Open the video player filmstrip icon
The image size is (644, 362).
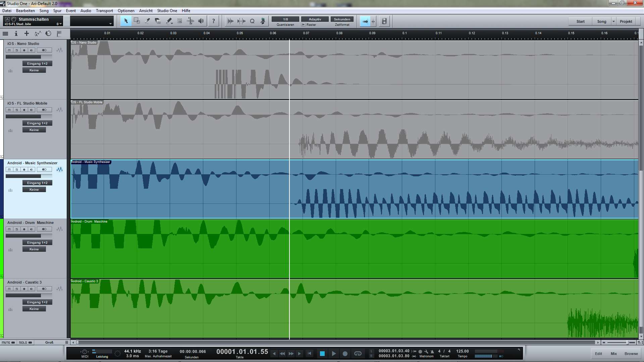pos(384,21)
